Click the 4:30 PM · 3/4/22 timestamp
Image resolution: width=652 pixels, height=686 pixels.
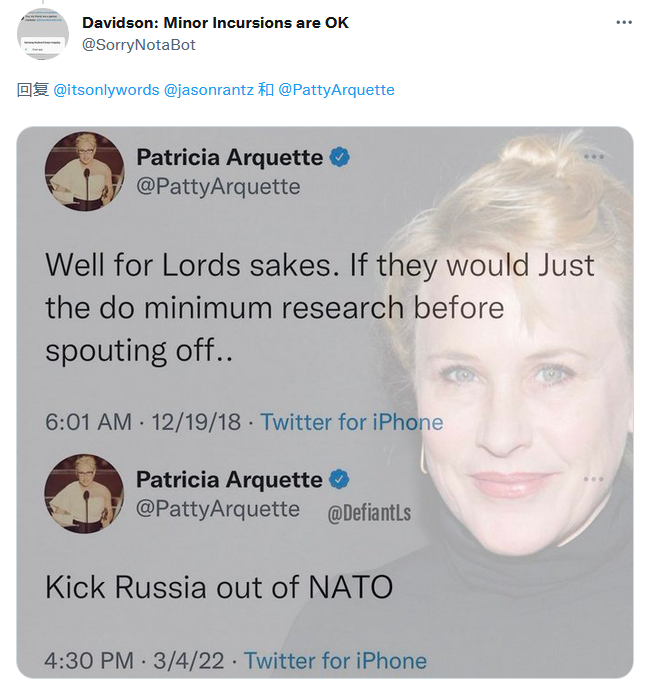(135, 661)
